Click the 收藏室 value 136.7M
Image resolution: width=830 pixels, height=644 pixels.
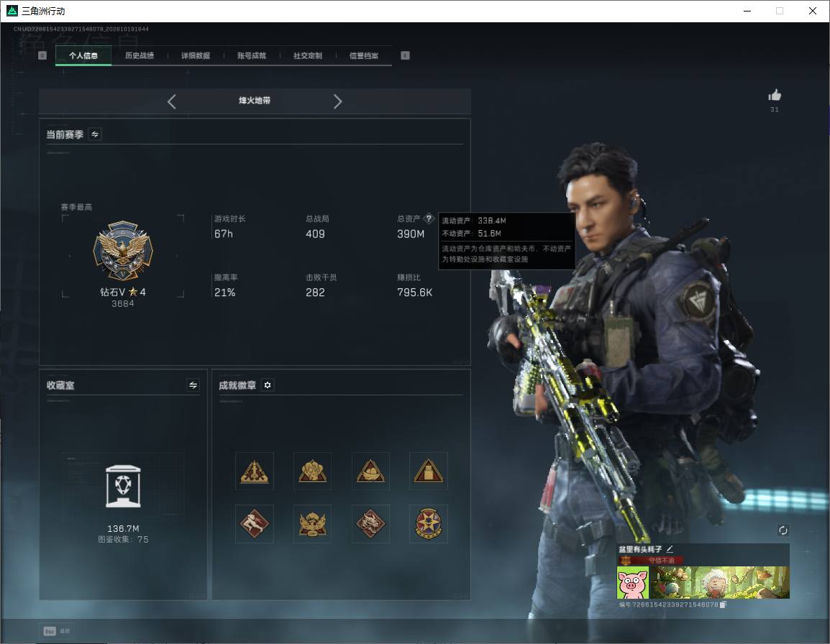123,529
